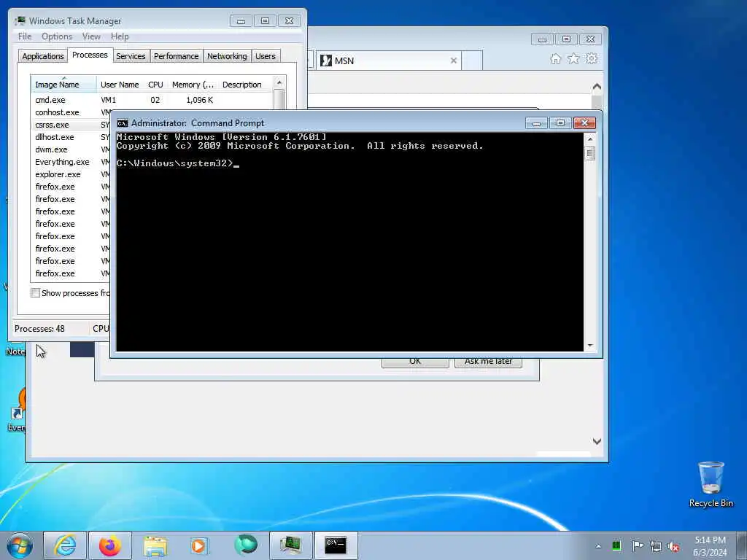Sort processes by Memory column

pos(193,85)
